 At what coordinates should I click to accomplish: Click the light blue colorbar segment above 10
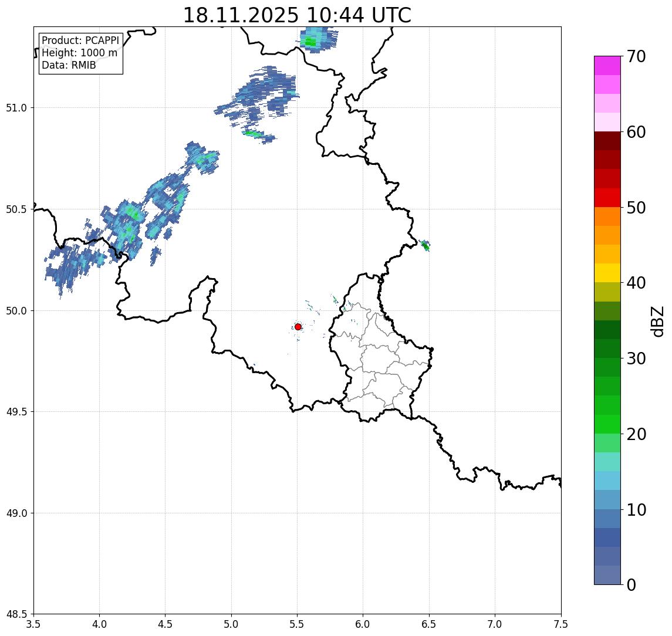coord(607,499)
